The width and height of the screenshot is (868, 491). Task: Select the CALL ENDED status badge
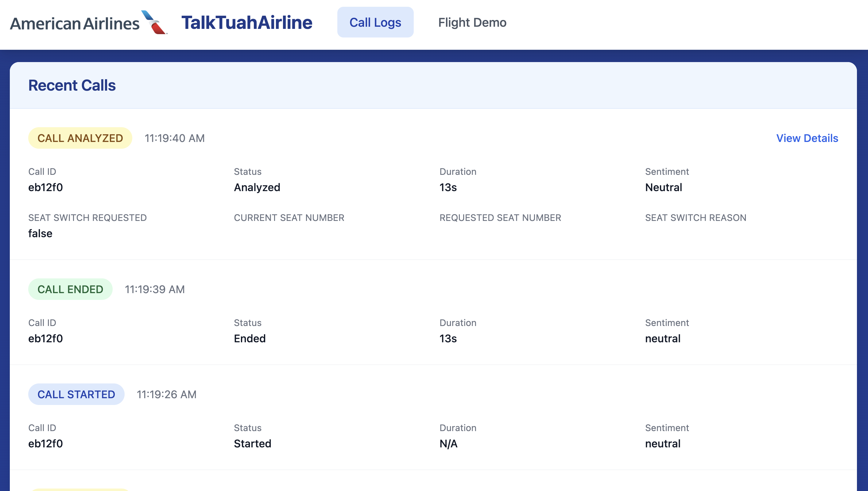click(x=70, y=289)
